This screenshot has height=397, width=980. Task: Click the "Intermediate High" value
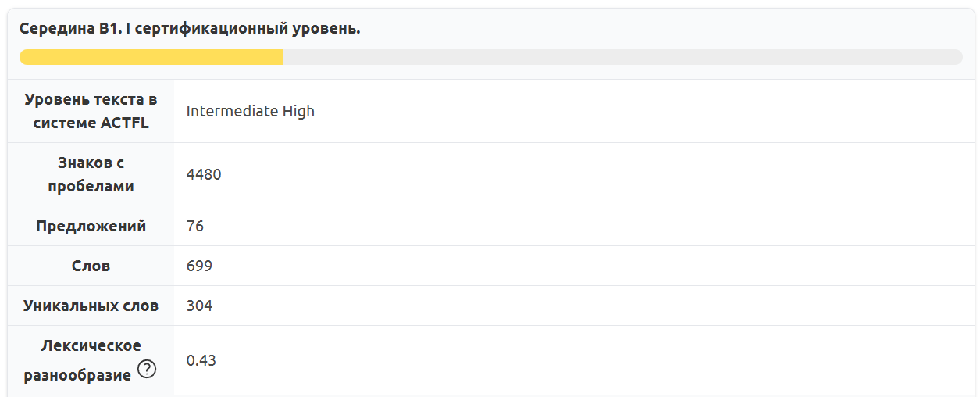point(250,111)
